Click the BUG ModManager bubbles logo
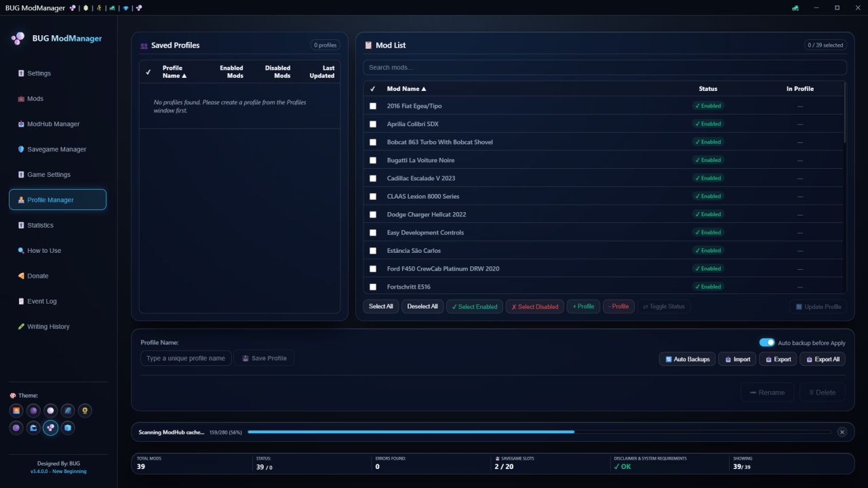The image size is (868, 488). pos(18,39)
